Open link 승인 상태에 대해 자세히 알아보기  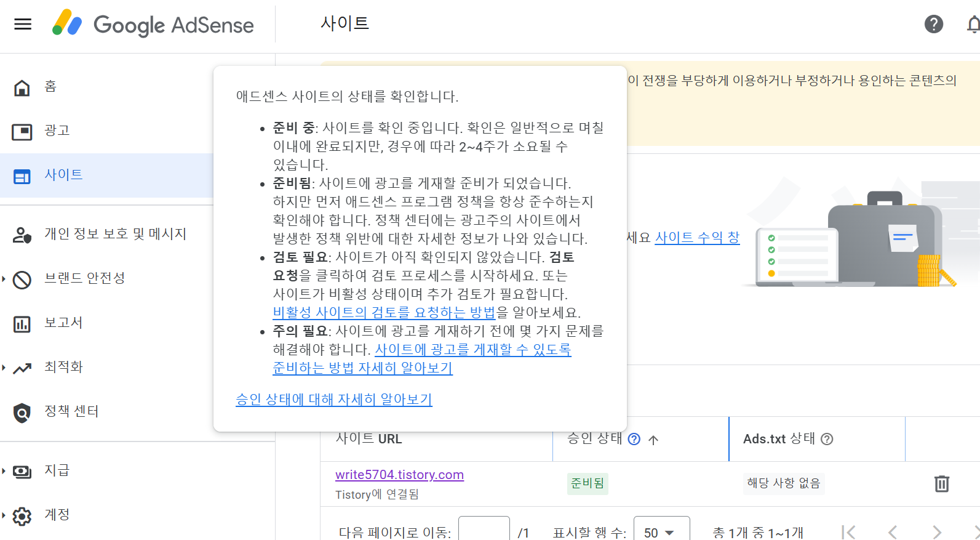tap(334, 399)
